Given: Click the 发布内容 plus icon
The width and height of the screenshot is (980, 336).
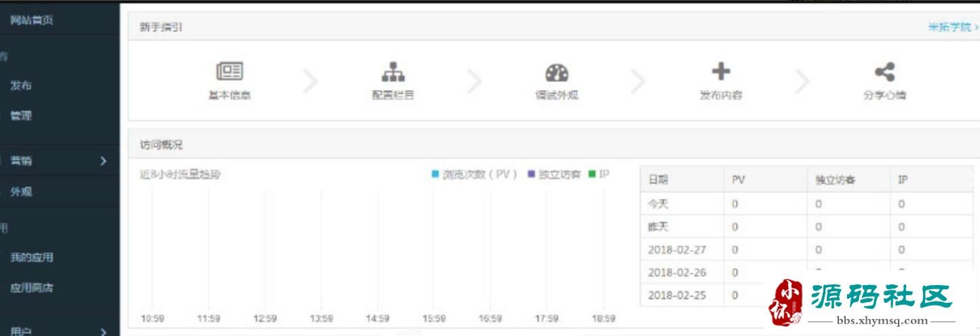Looking at the screenshot, I should (721, 71).
